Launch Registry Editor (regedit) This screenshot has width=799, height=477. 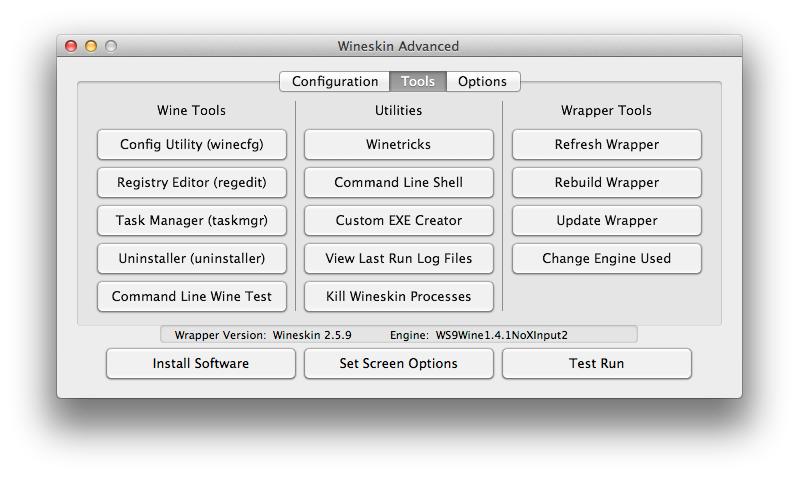(192, 182)
